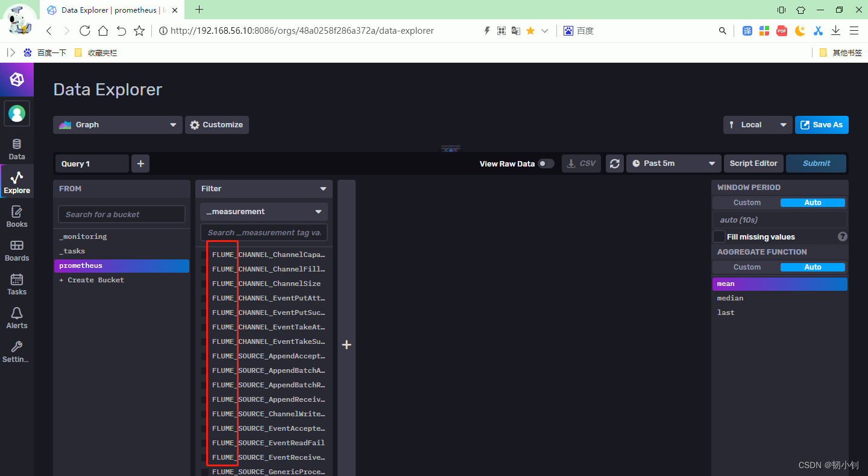Click the browser undo-close arrow icon
The height and width of the screenshot is (476, 868).
(121, 31)
